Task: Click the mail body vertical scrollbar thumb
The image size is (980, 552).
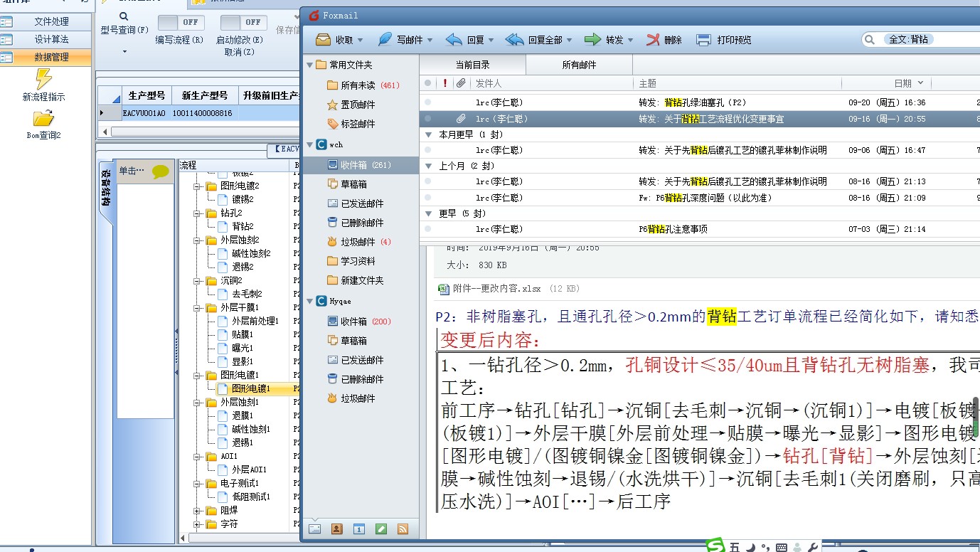Action: click(x=976, y=417)
